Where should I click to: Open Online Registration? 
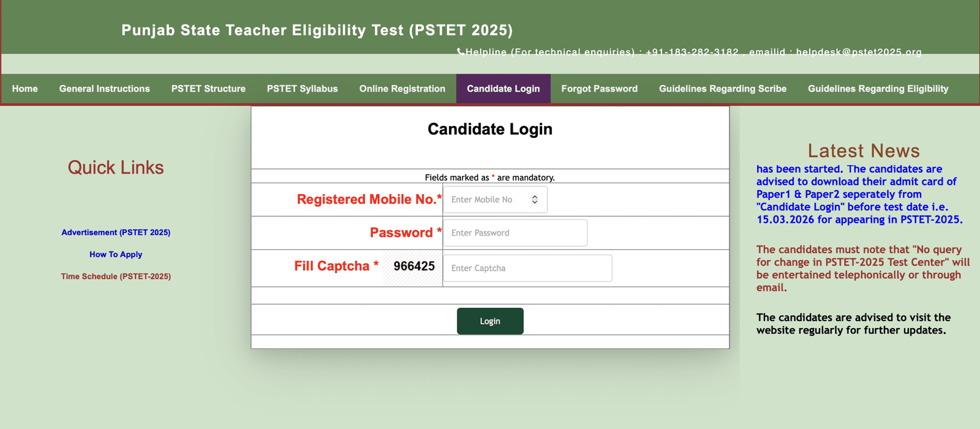(402, 89)
